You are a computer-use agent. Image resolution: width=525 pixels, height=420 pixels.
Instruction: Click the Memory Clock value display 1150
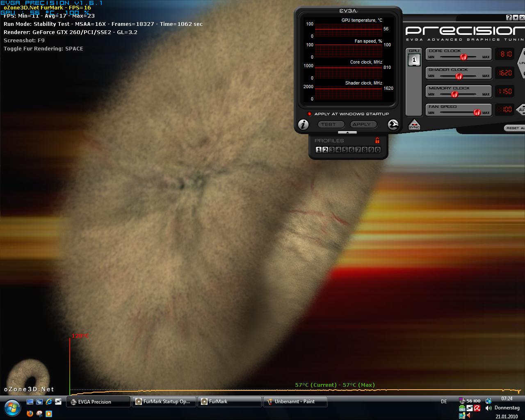[504, 91]
